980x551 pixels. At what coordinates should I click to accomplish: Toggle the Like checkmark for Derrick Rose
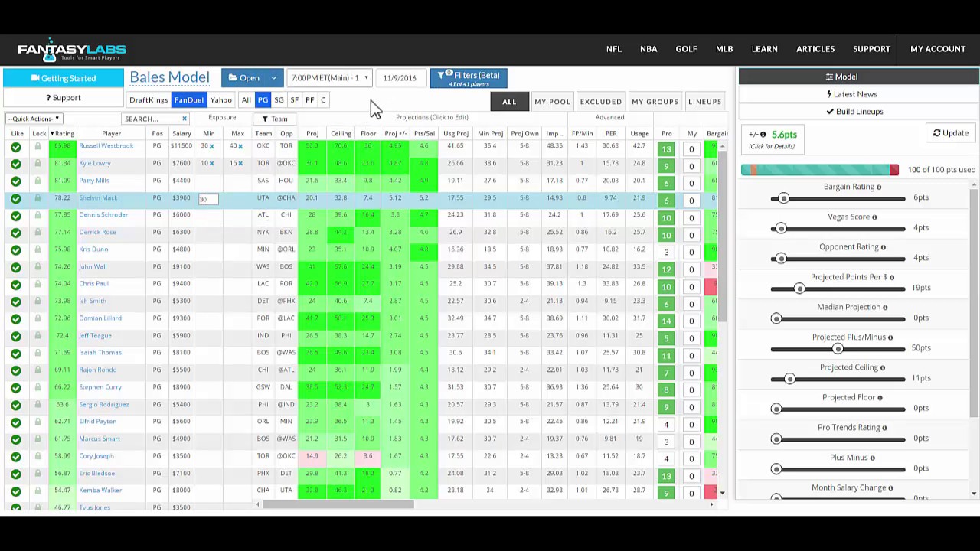16,233
